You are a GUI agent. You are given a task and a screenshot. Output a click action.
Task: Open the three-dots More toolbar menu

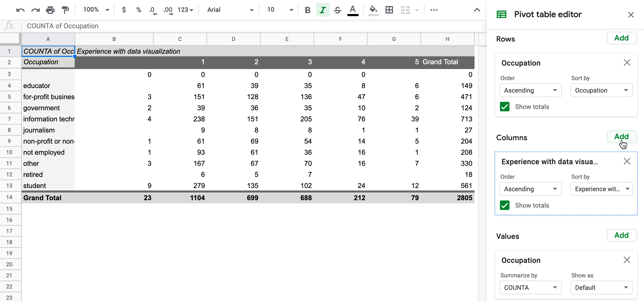434,10
